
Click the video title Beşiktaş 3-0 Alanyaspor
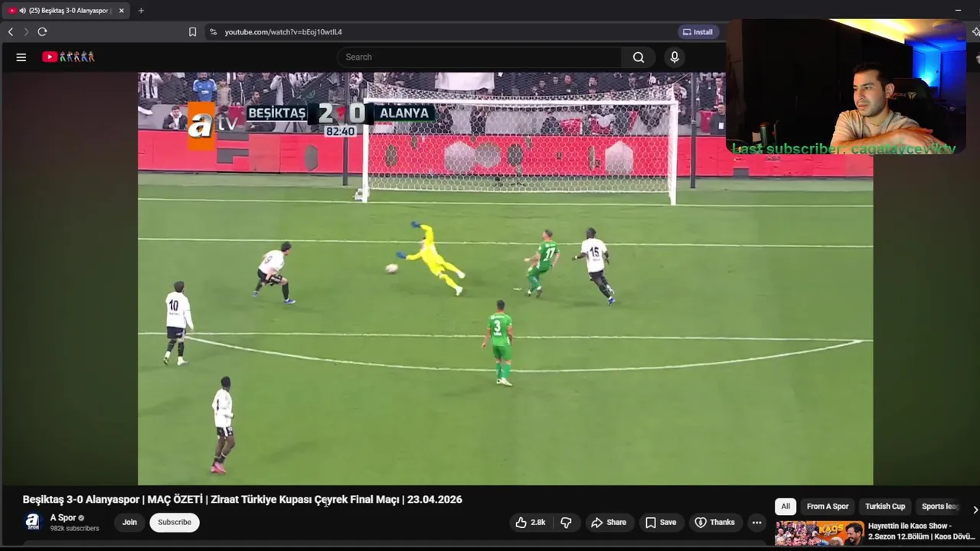click(x=242, y=500)
